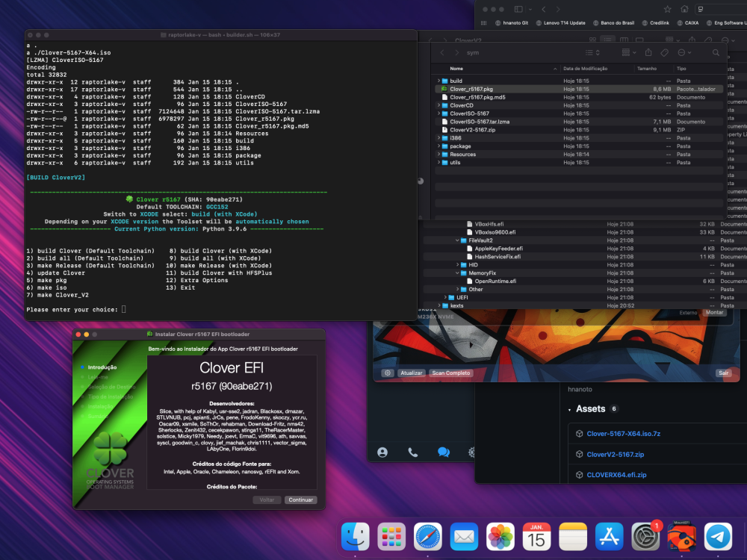This screenshot has width=747, height=560.
Task: Click Montar button in MountEFI
Action: click(x=714, y=312)
